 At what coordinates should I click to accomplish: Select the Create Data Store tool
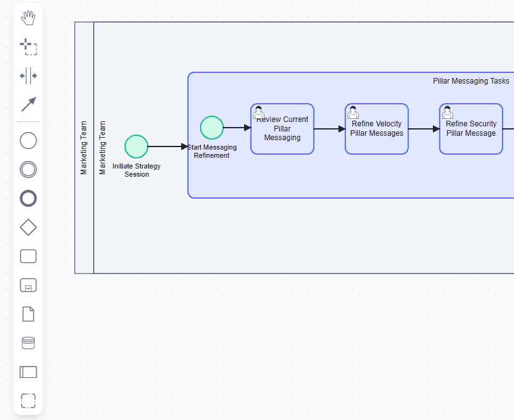28,343
